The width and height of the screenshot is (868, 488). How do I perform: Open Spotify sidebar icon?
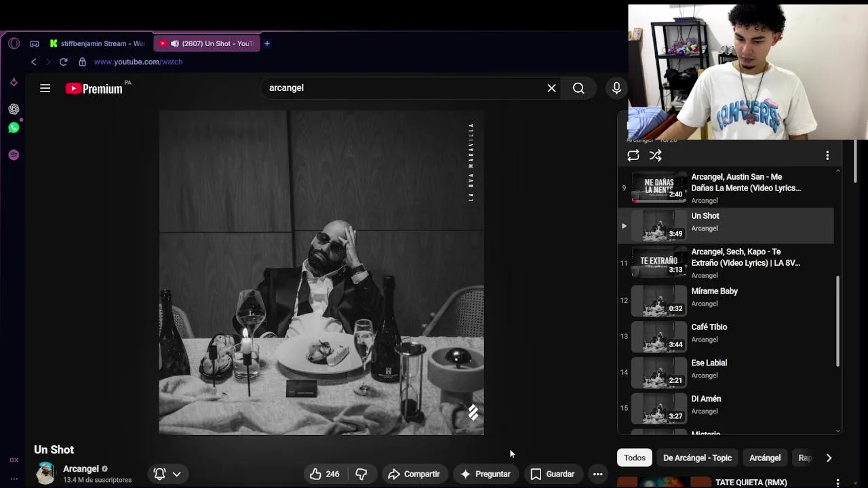click(x=14, y=155)
